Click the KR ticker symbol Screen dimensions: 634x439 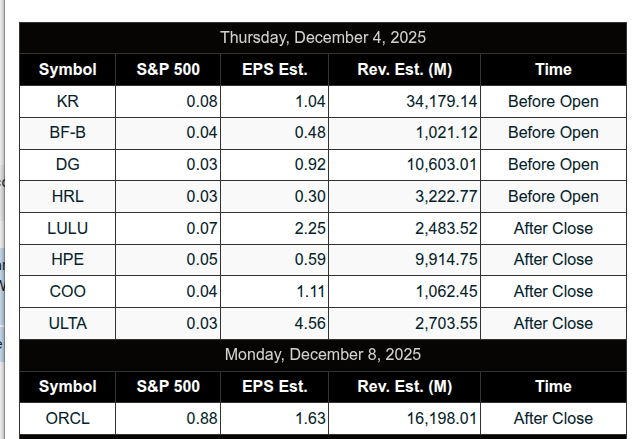pyautogui.click(x=68, y=101)
